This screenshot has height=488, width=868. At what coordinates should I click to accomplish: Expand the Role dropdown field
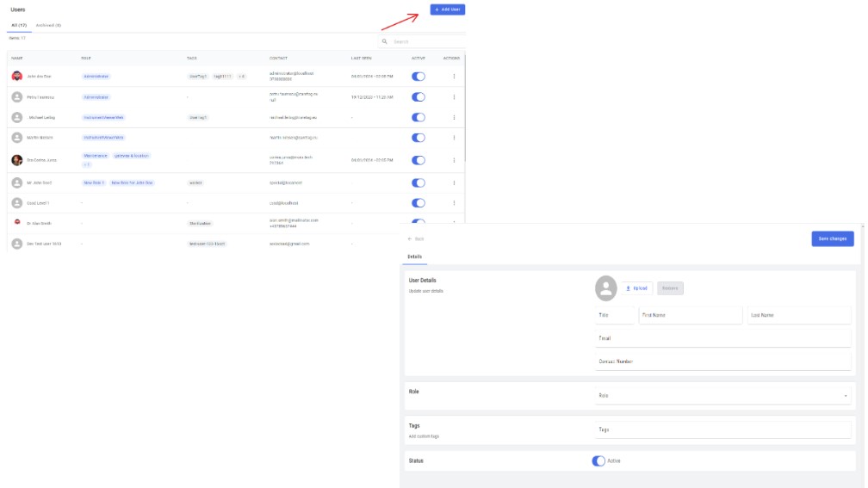722,395
